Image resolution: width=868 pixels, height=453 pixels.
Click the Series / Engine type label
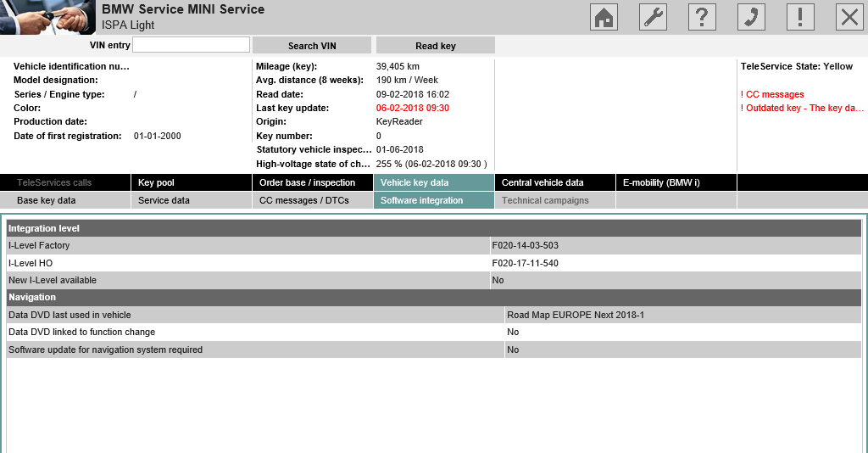point(59,95)
